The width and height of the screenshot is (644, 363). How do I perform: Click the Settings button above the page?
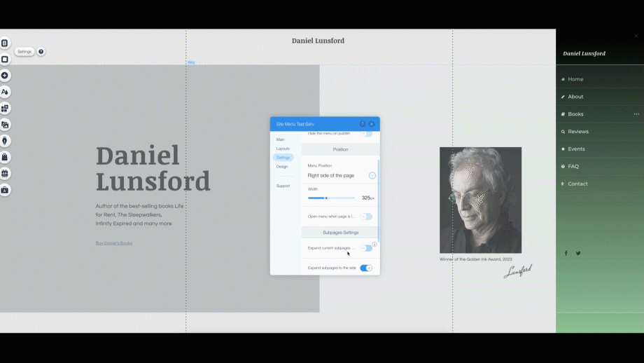24,52
